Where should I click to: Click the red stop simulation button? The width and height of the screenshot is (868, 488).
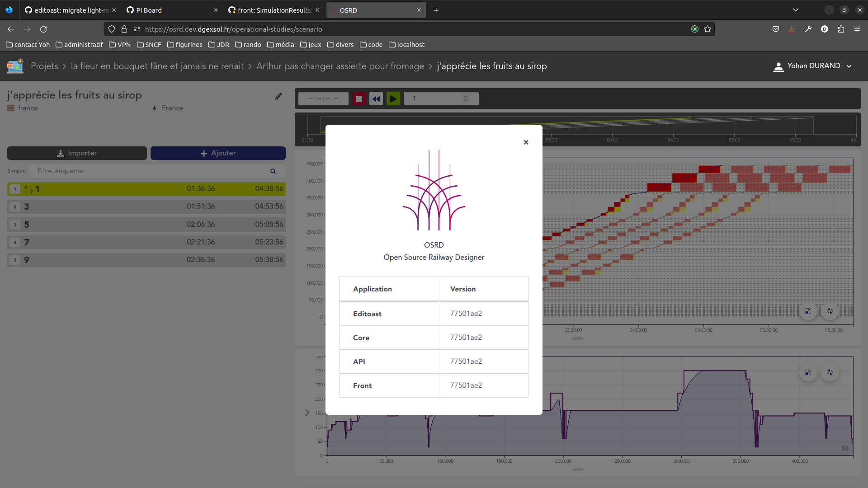[x=359, y=99]
